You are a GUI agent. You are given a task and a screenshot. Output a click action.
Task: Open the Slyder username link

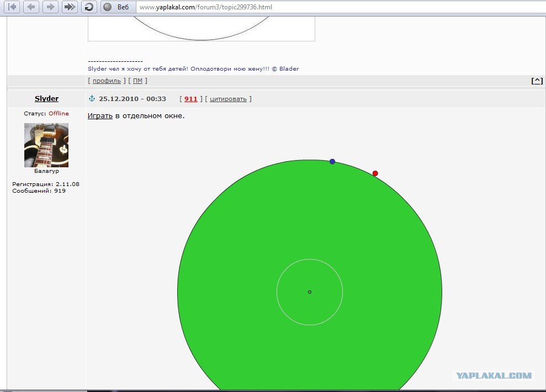coord(47,98)
